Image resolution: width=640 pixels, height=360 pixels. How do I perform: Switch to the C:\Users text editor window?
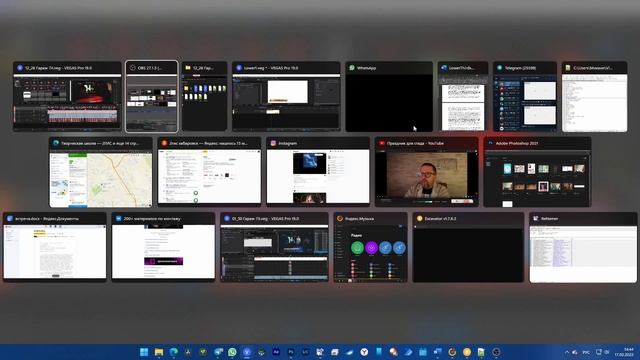pyautogui.click(x=595, y=96)
